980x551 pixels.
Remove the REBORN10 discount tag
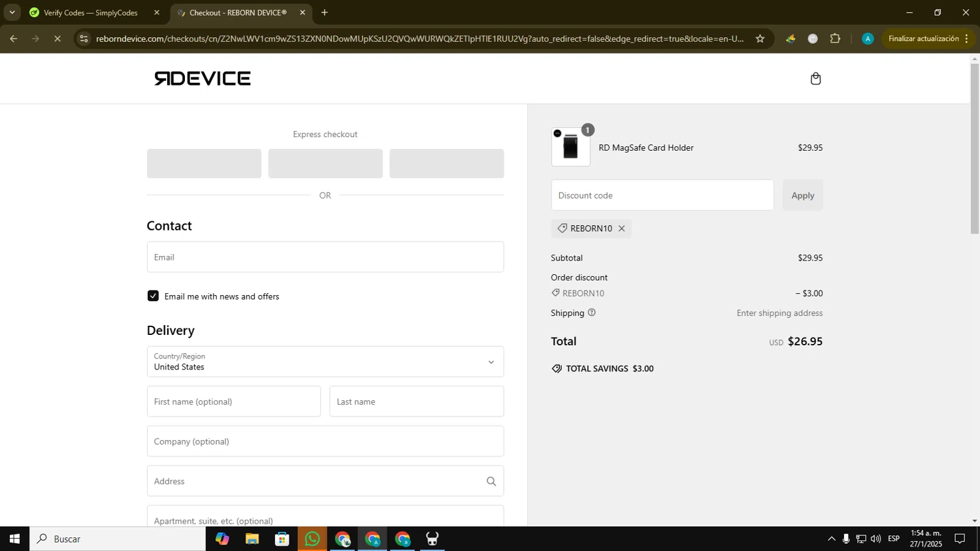(x=621, y=228)
